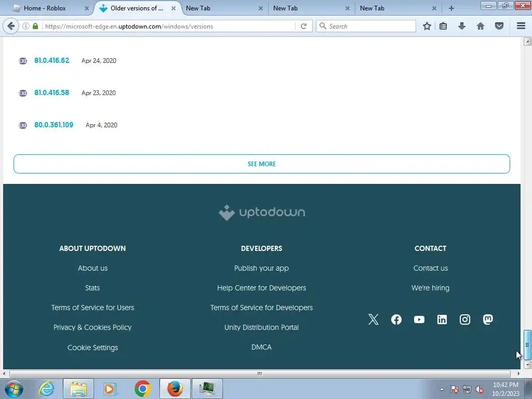Open Terms of Service for Users
532x399 pixels.
[x=92, y=308]
